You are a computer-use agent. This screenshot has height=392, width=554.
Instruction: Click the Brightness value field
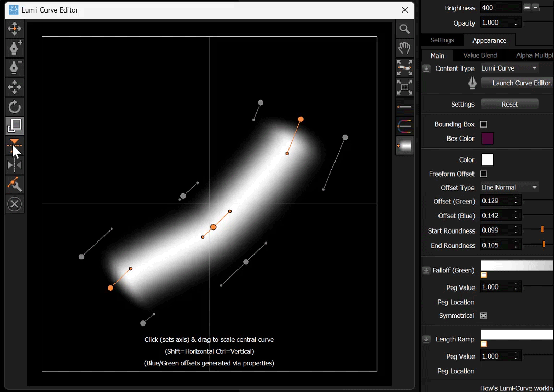point(500,8)
